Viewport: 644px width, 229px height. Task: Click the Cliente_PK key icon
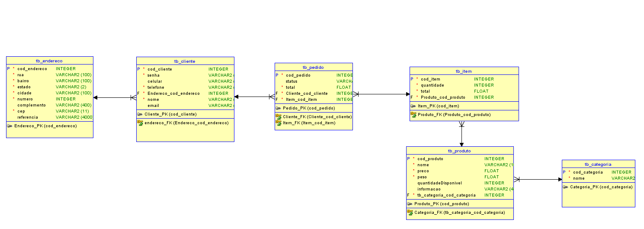click(x=140, y=114)
